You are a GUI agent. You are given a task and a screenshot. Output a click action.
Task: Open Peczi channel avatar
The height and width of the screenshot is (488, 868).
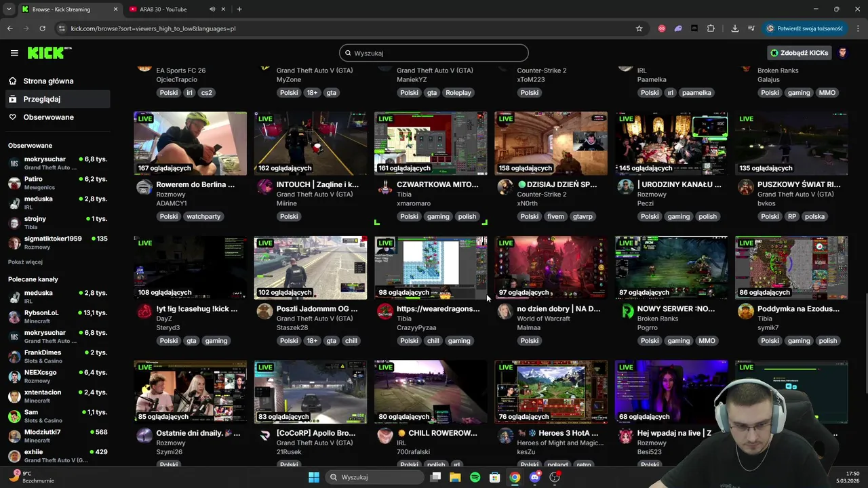(625, 188)
